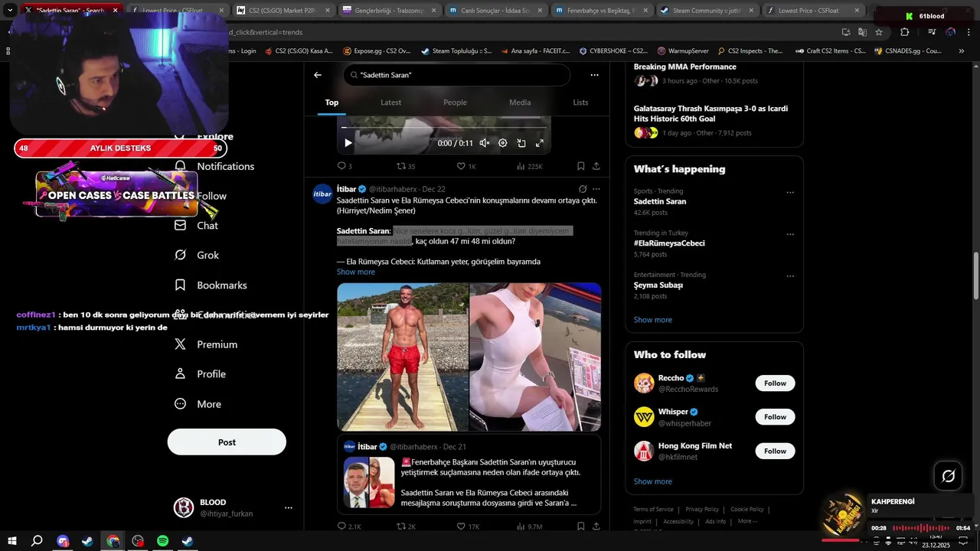Expand video to fullscreen

(540, 143)
